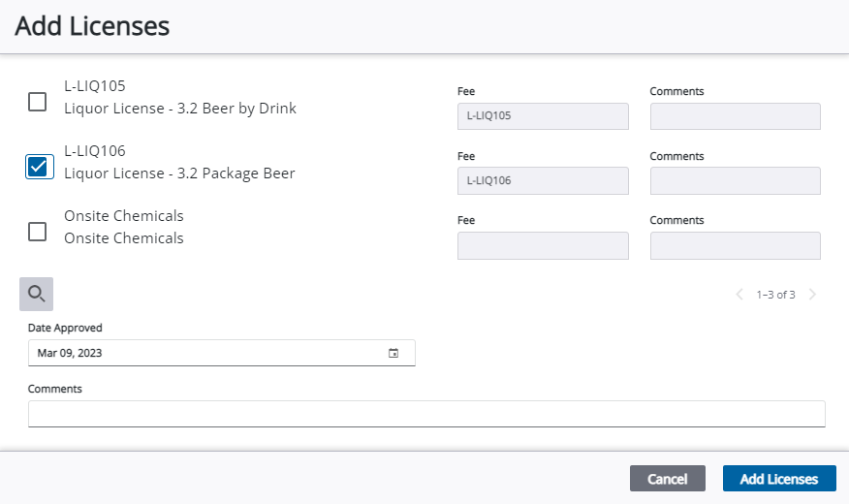
Task: Click the Comments field for L-LIQ105
Action: click(736, 116)
